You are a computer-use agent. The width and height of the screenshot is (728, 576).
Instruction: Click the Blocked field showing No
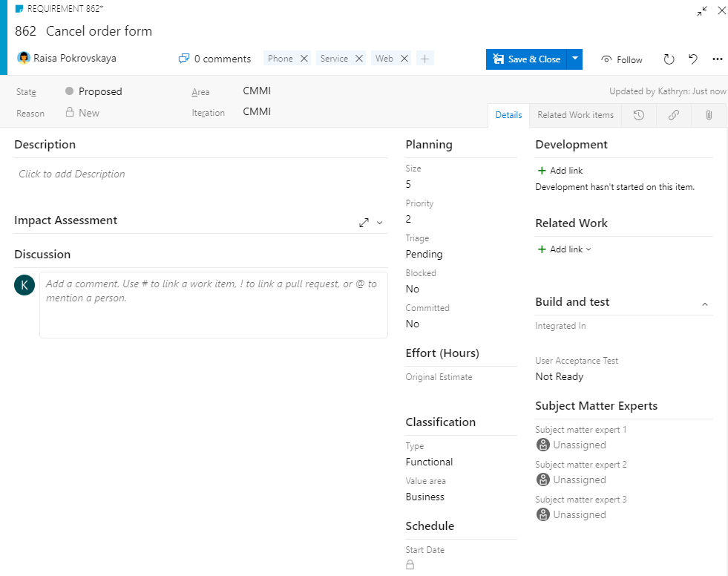point(413,289)
